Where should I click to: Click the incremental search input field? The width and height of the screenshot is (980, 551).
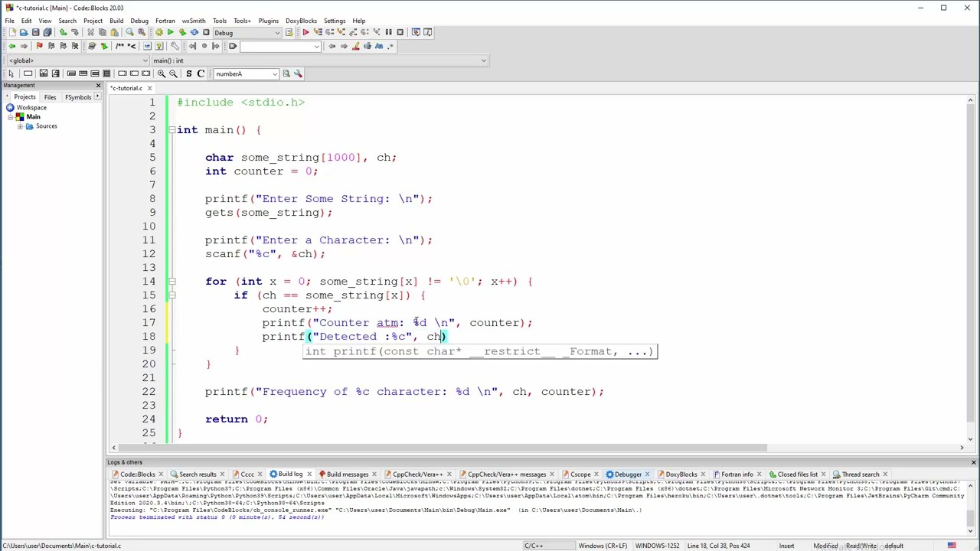pyautogui.click(x=276, y=47)
